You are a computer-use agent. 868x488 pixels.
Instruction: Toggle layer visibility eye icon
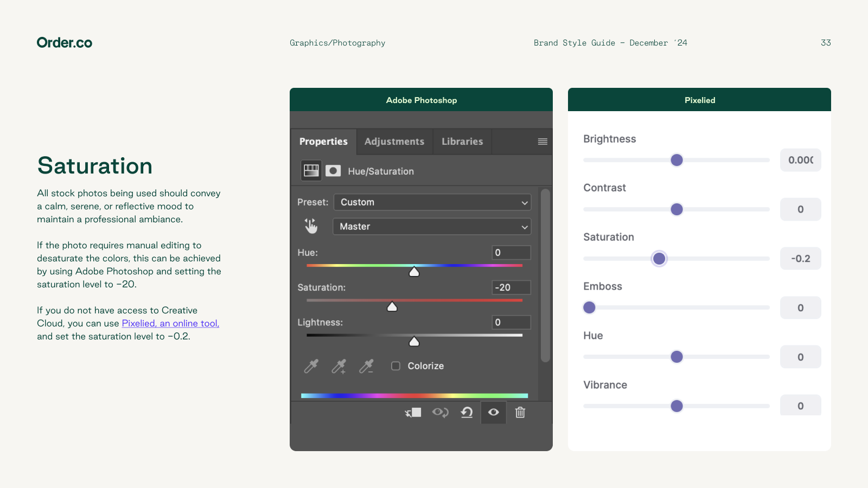click(x=493, y=412)
